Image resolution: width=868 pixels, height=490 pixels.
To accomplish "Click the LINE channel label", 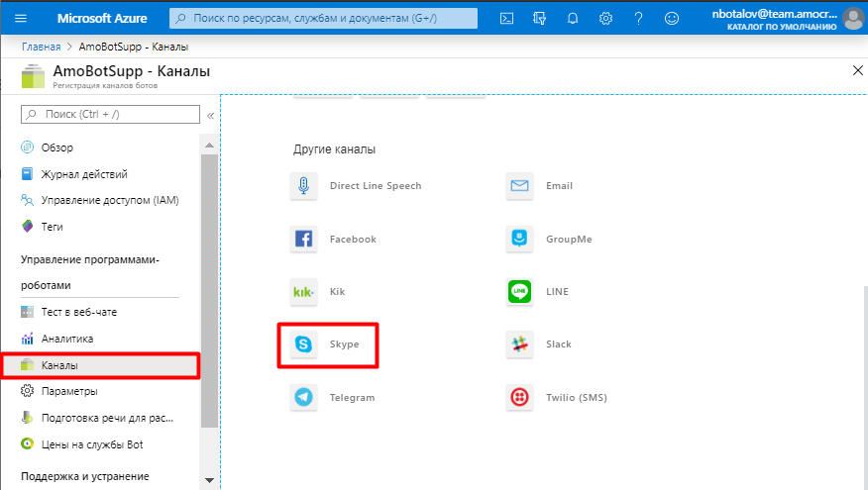I will [x=557, y=291].
